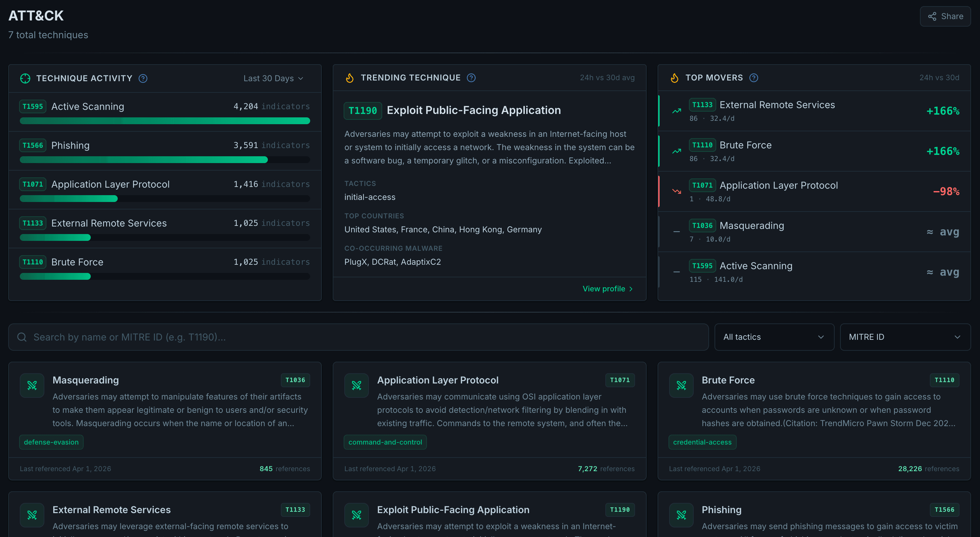This screenshot has height=537, width=980.
Task: Click the External Remote Services uptrend icon
Action: 676,111
